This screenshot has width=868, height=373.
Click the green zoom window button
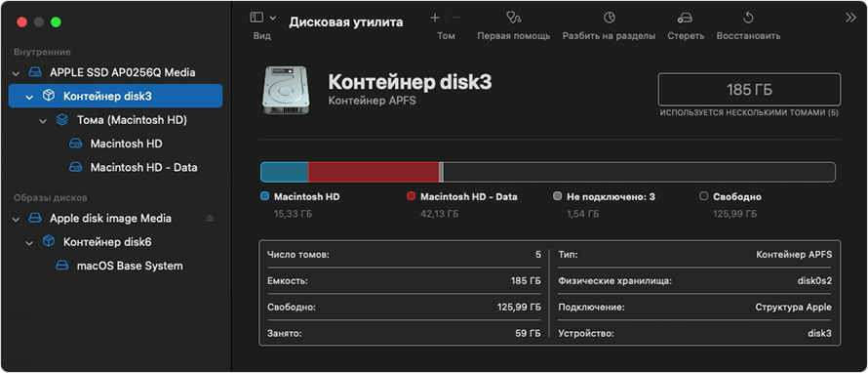click(56, 22)
